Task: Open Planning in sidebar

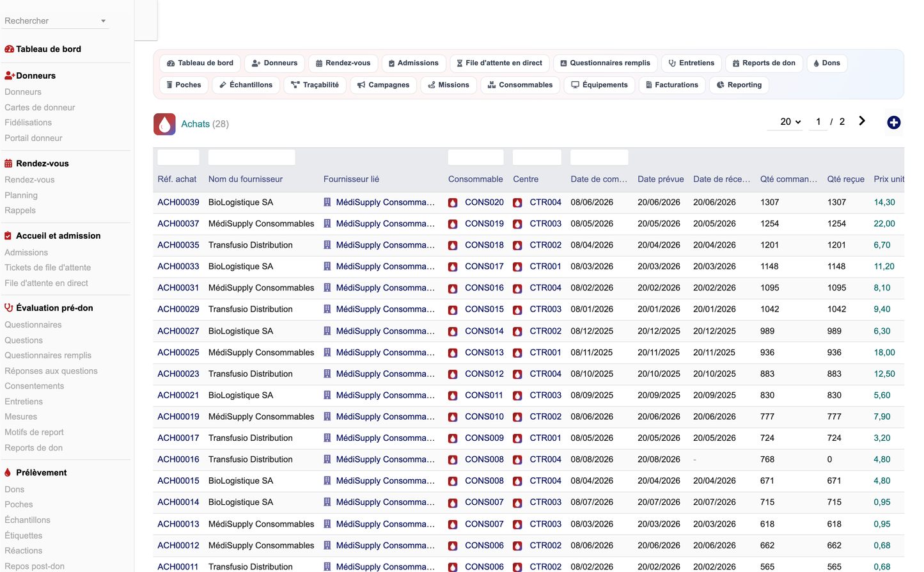Action: coord(21,195)
